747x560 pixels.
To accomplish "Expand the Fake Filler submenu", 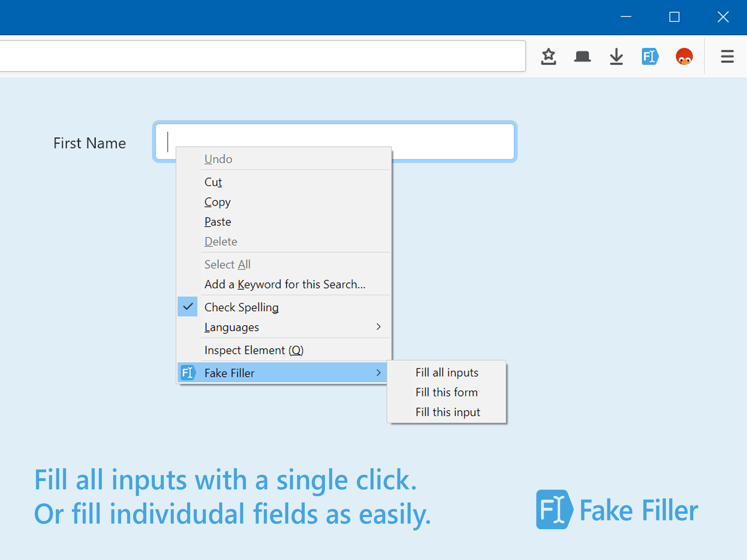I will point(229,373).
